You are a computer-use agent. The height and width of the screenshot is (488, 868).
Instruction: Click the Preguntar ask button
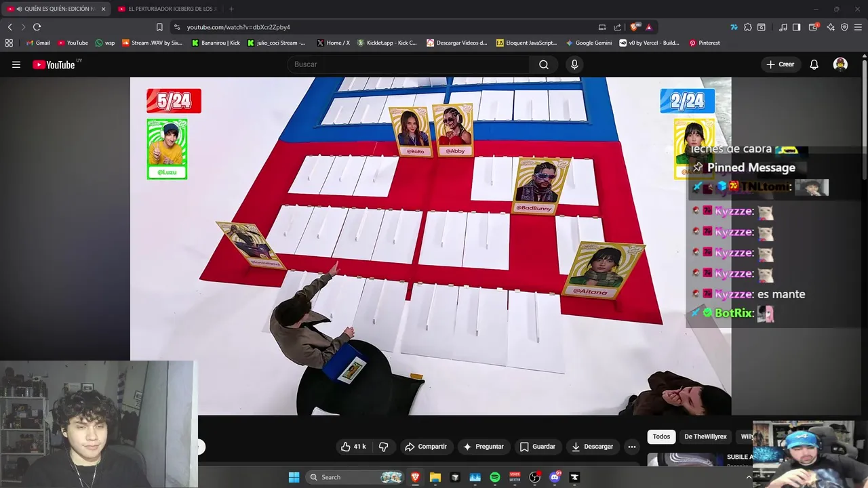[x=484, y=447]
